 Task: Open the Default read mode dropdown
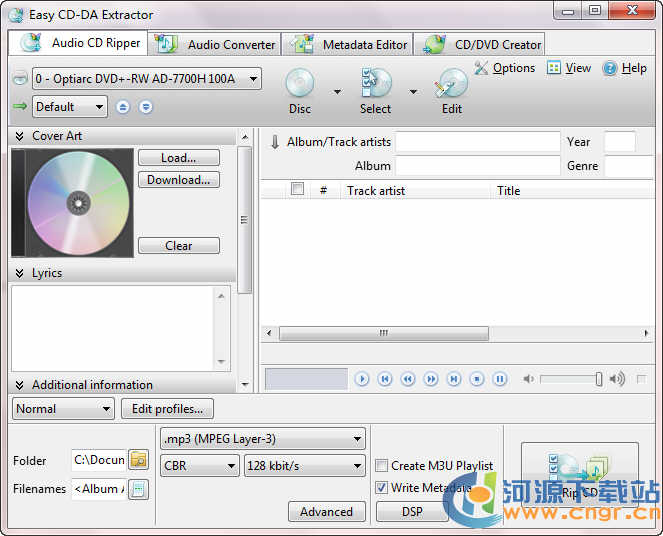pyautogui.click(x=70, y=107)
